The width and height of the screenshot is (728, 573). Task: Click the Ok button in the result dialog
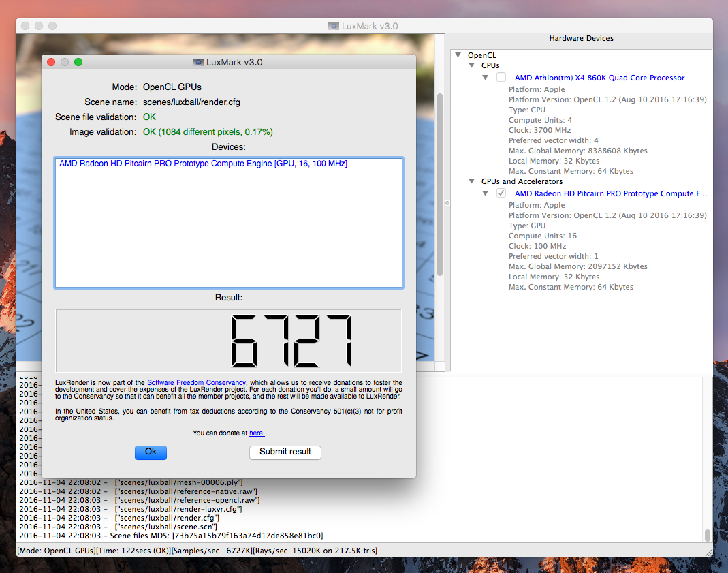(151, 452)
